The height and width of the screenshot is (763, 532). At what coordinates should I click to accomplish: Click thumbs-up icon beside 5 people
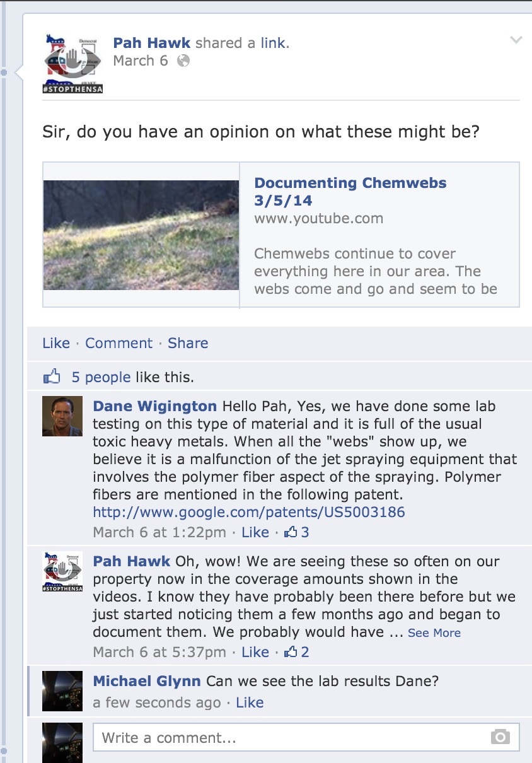pos(52,377)
